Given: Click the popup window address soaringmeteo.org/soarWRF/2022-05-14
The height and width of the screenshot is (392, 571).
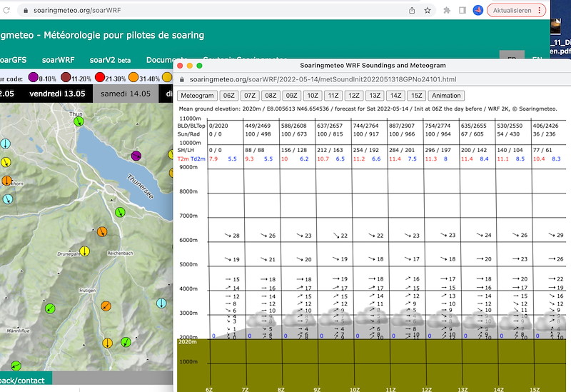Looking at the screenshot, I should 323,79.
